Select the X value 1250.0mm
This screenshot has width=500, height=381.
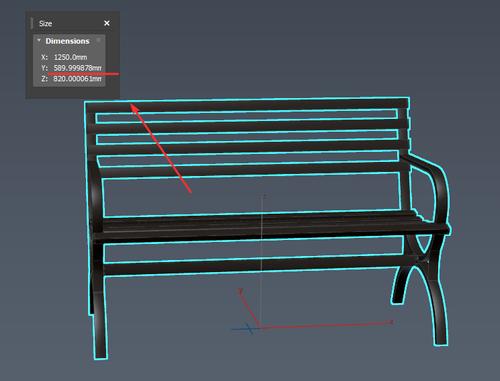(70, 57)
